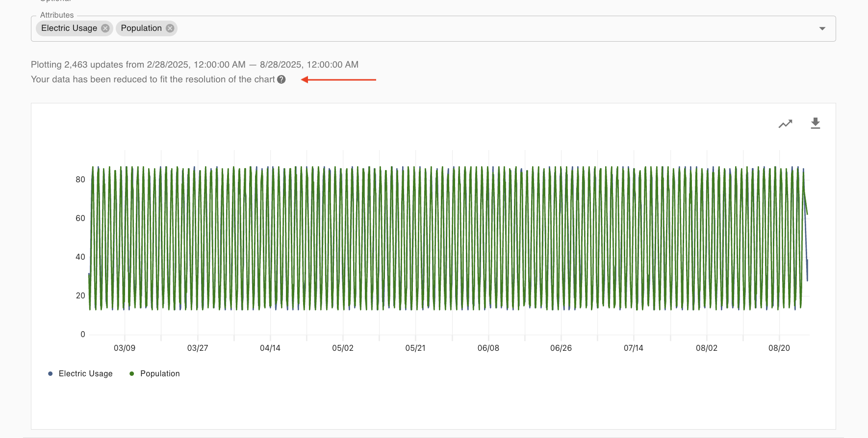This screenshot has height=438, width=868.
Task: Toggle Electric Usage series via legend text
Action: point(85,374)
